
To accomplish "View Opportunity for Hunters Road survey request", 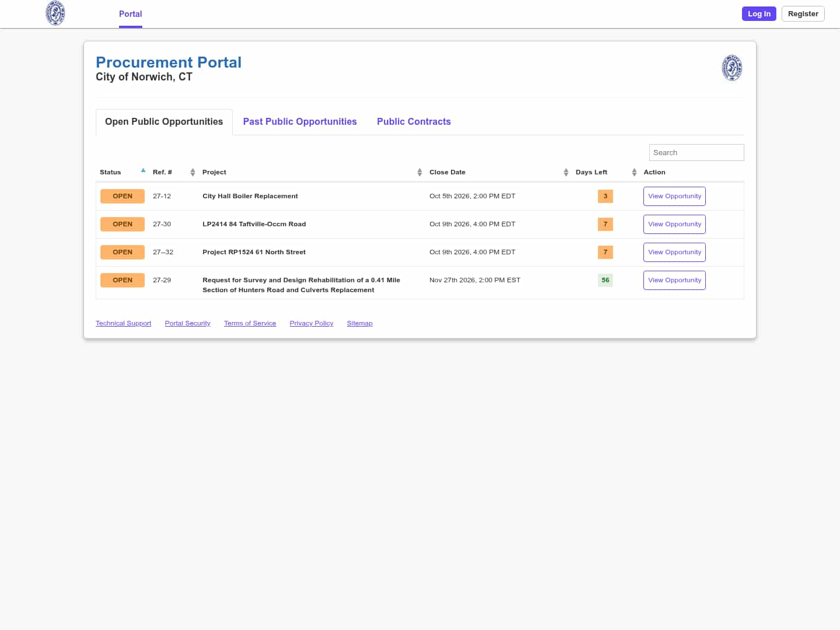I will click(x=674, y=281).
